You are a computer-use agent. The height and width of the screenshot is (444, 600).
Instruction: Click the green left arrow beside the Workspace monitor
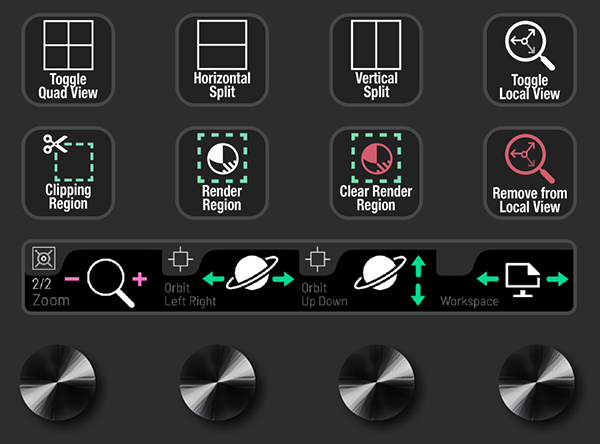tap(488, 279)
